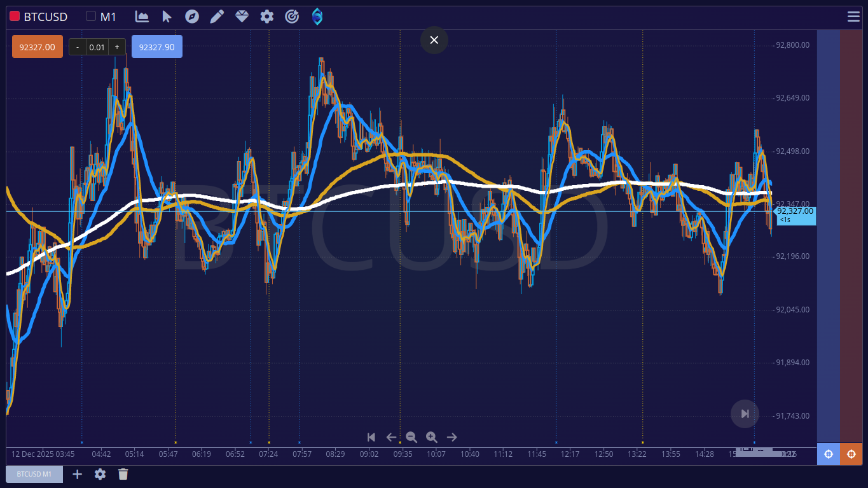Select the BTCUSD M1 chart tab
The image size is (868, 488).
pyautogui.click(x=34, y=474)
